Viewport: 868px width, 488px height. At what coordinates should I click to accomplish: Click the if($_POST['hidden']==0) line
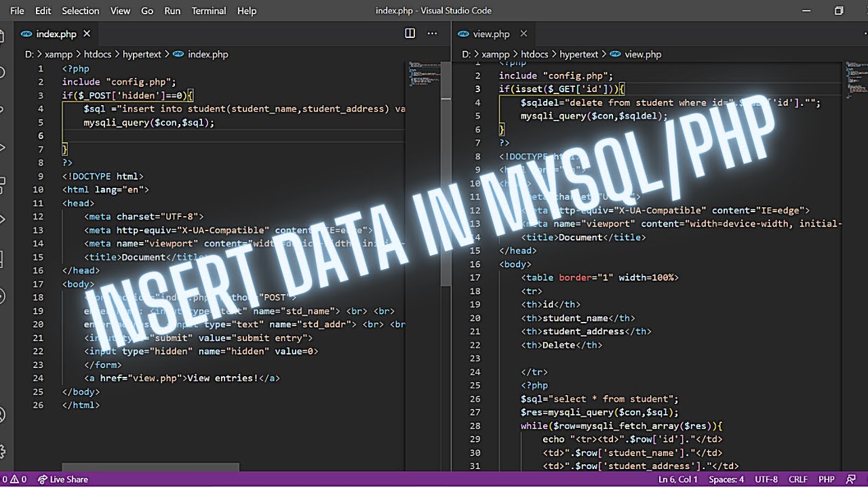pyautogui.click(x=127, y=96)
